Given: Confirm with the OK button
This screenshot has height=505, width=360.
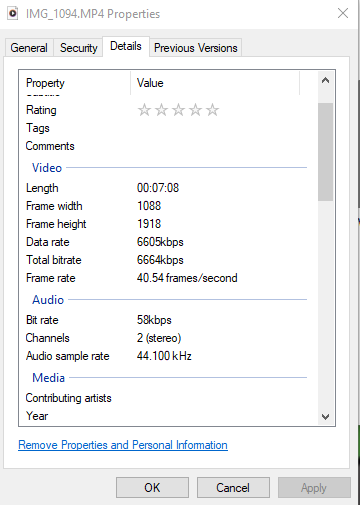Looking at the screenshot, I should point(152,488).
